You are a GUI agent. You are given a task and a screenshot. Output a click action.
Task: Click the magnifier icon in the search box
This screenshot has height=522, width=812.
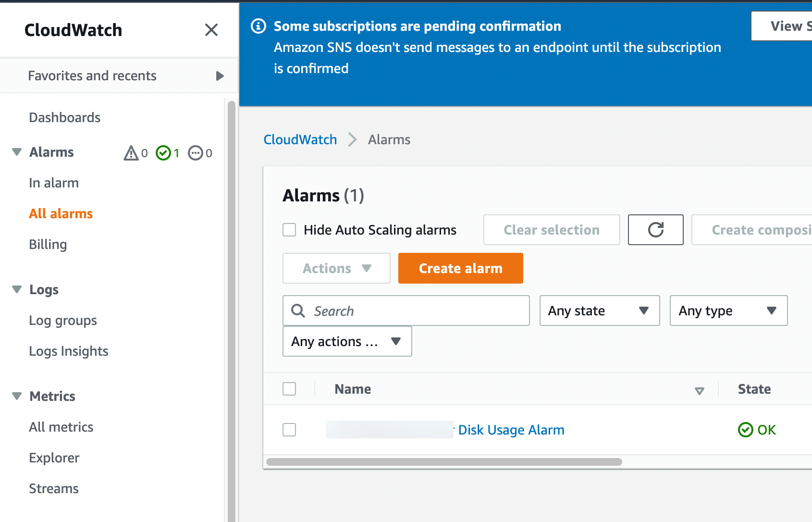tap(298, 311)
